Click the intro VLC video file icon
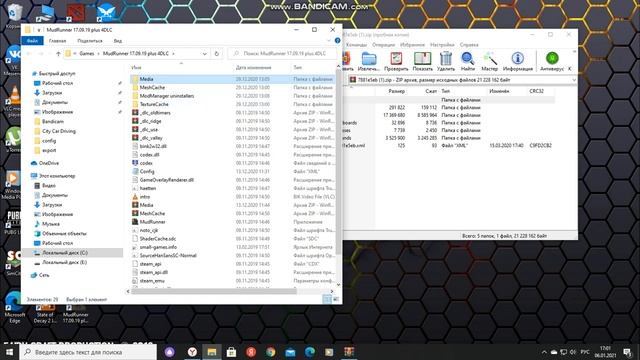This screenshot has height=360, width=640. pos(135,197)
